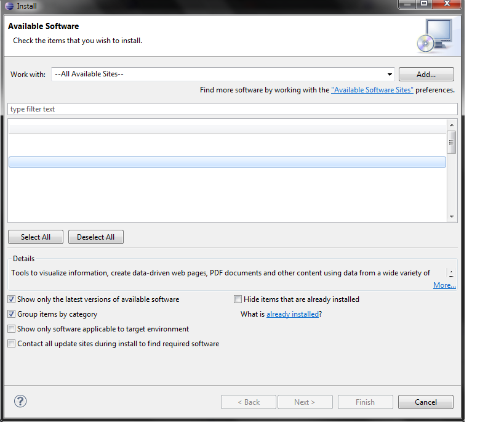Toggle Show only the latest versions checkbox
504x422 pixels.
point(12,299)
